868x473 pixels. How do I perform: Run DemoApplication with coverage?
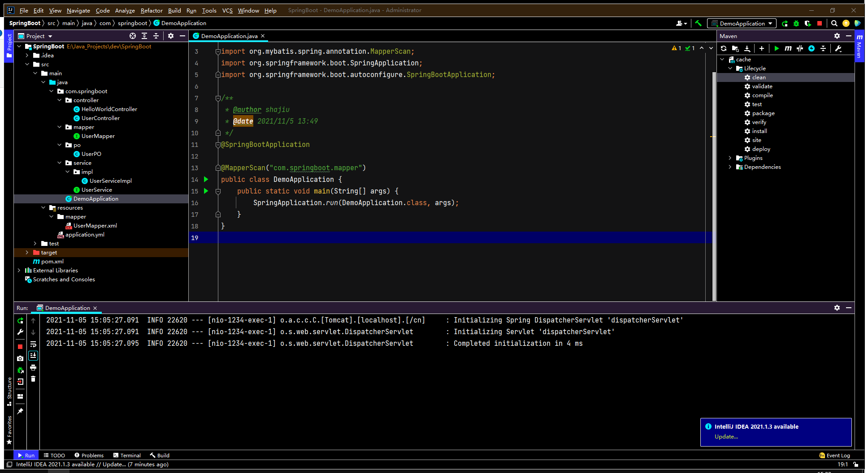[808, 23]
